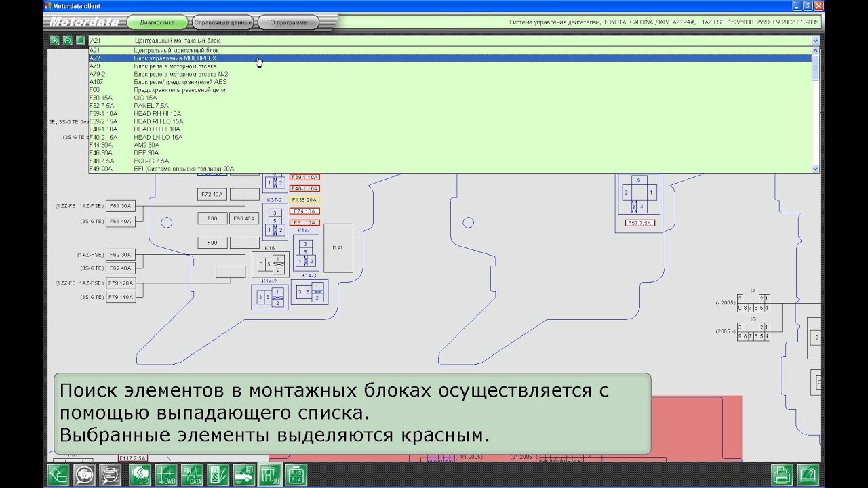Open the О программе tab
Screen dimensions: 868x488
tap(288, 22)
